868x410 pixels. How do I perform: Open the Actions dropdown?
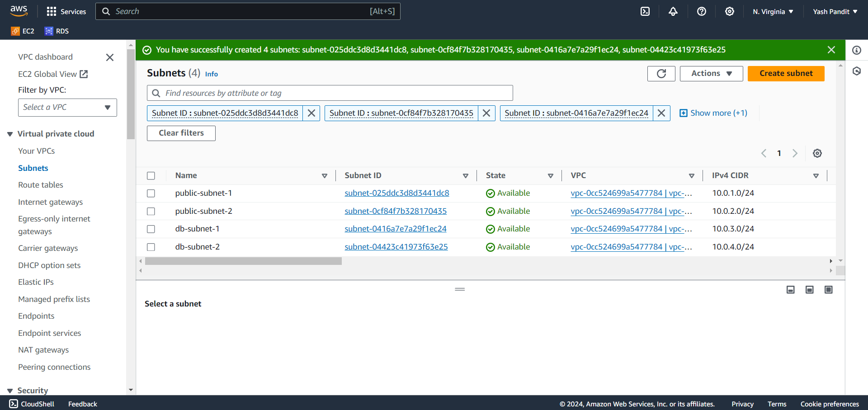(x=711, y=74)
